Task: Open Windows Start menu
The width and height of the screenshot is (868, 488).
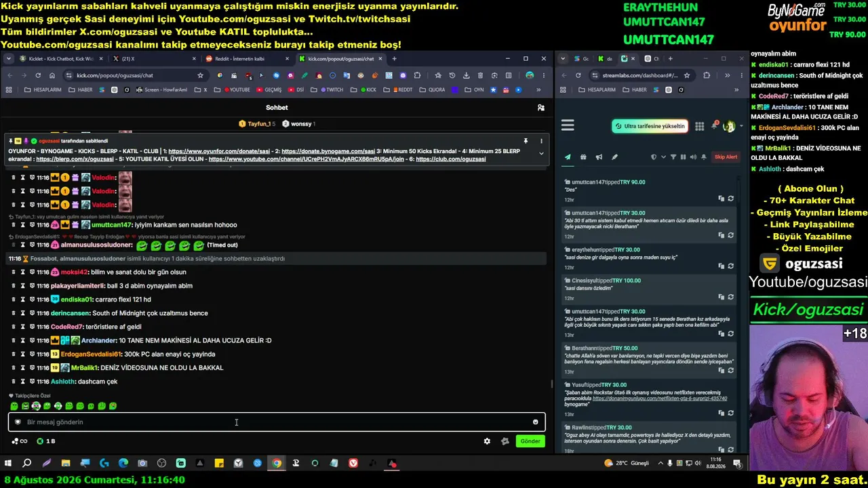Action: click(8, 464)
